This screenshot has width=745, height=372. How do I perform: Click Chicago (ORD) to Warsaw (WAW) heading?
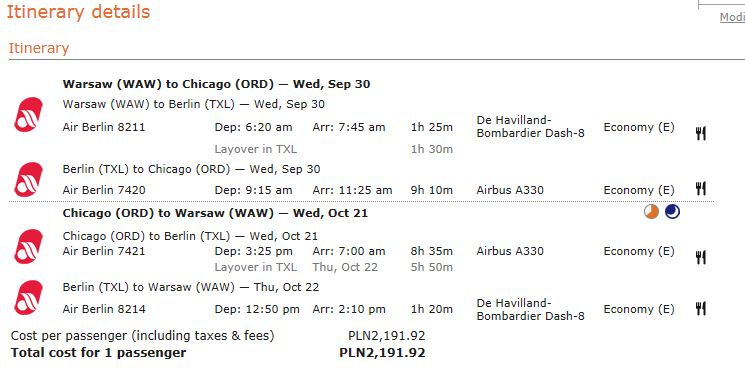[215, 213]
